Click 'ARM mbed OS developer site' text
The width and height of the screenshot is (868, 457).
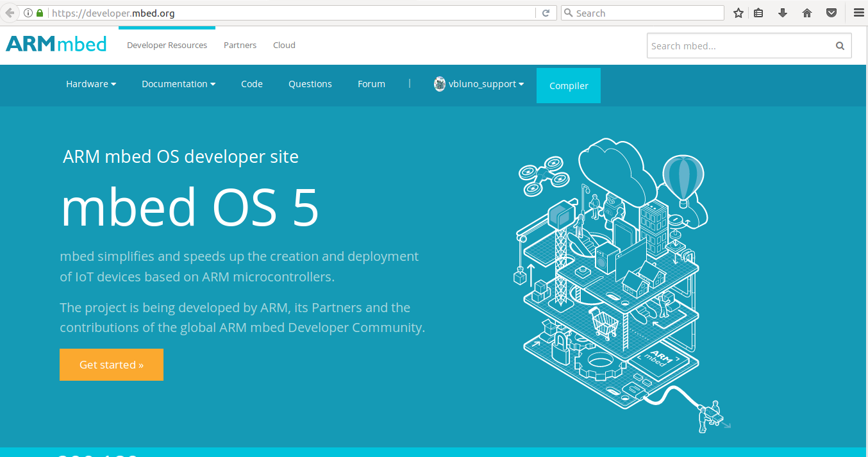tap(181, 156)
